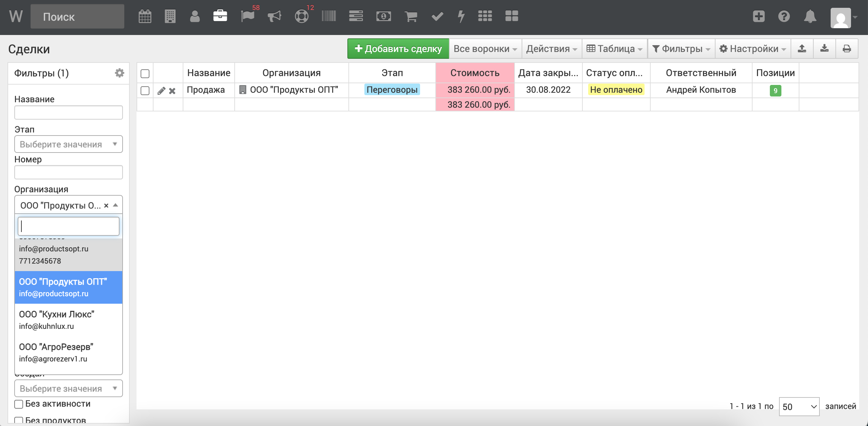The image size is (868, 426).
Task: Delete the Продажа deal with X icon
Action: tap(172, 91)
